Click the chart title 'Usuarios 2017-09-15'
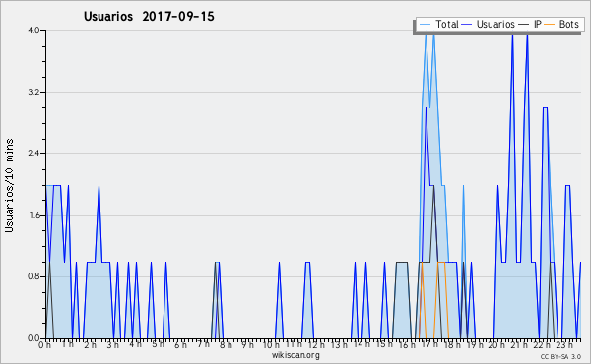591x364 pixels. point(149,17)
